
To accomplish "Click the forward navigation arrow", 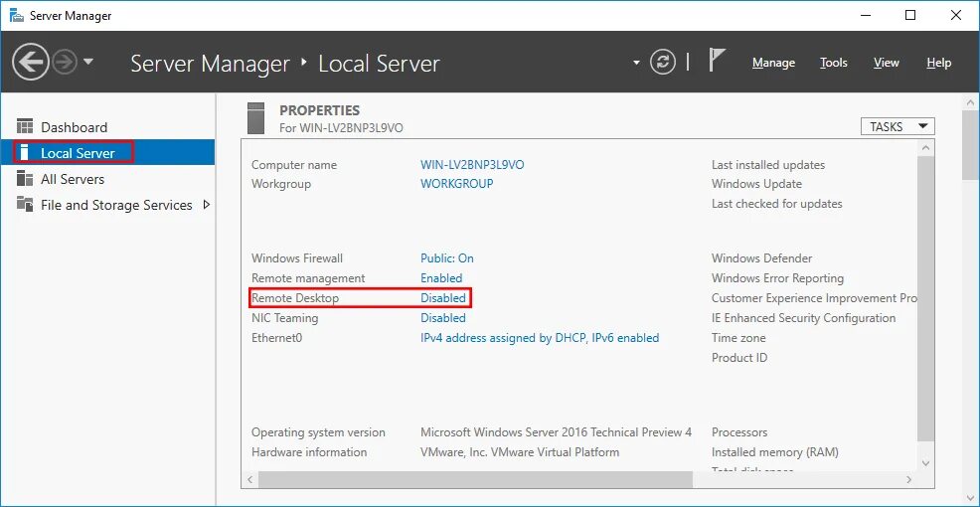I will click(65, 63).
